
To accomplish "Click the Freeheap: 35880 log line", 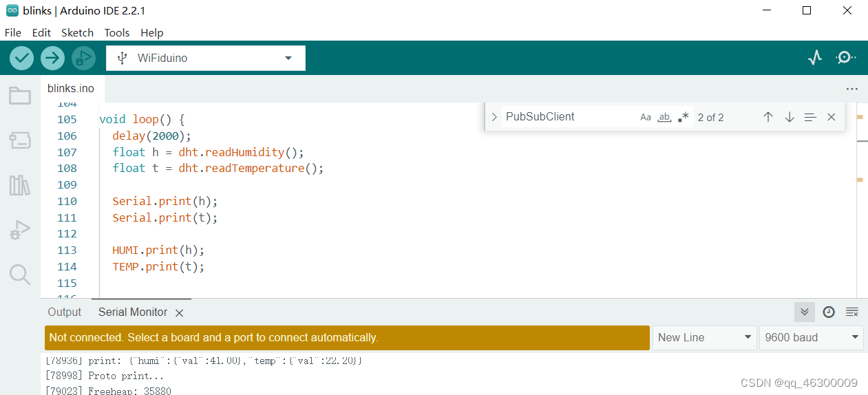I will pyautogui.click(x=109, y=391).
